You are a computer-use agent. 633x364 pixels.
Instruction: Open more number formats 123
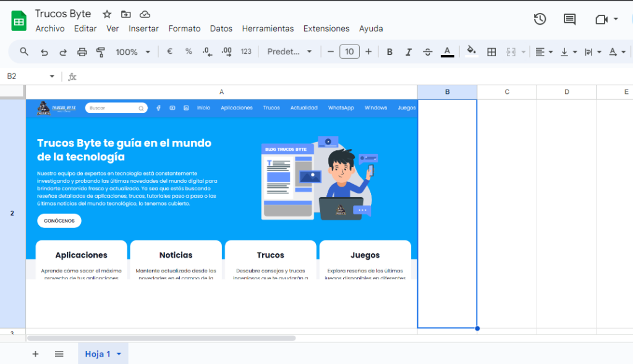tap(246, 52)
